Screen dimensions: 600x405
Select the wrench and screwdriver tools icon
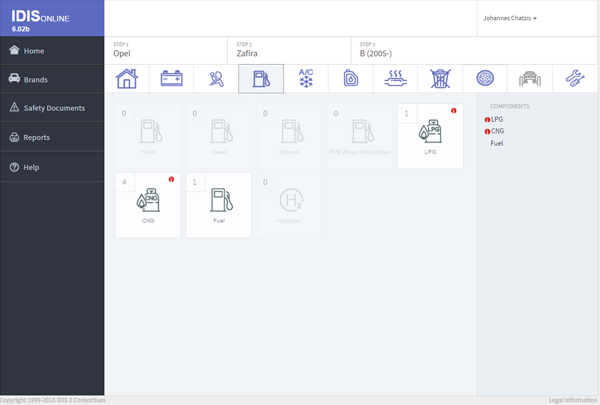(575, 78)
